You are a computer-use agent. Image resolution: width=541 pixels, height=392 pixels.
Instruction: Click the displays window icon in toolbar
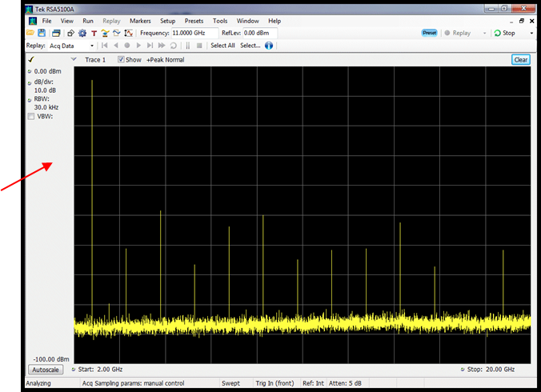[56, 34]
